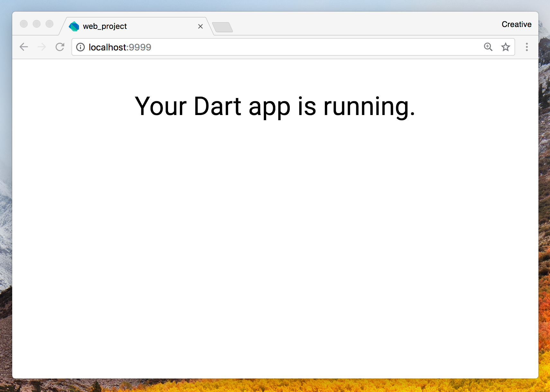This screenshot has width=550, height=392.
Task: Click the Dart logo favicon on the tab
Action: [x=74, y=26]
